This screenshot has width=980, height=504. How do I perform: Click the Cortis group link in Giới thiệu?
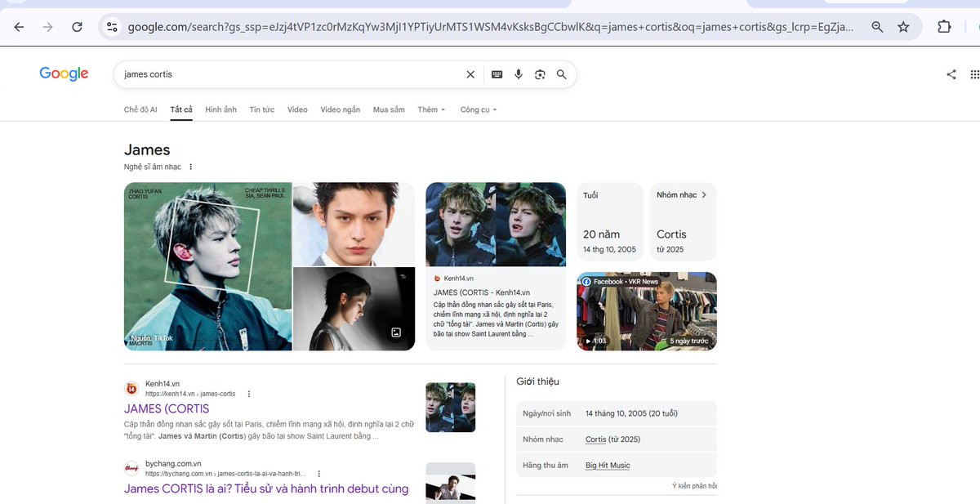click(x=595, y=439)
